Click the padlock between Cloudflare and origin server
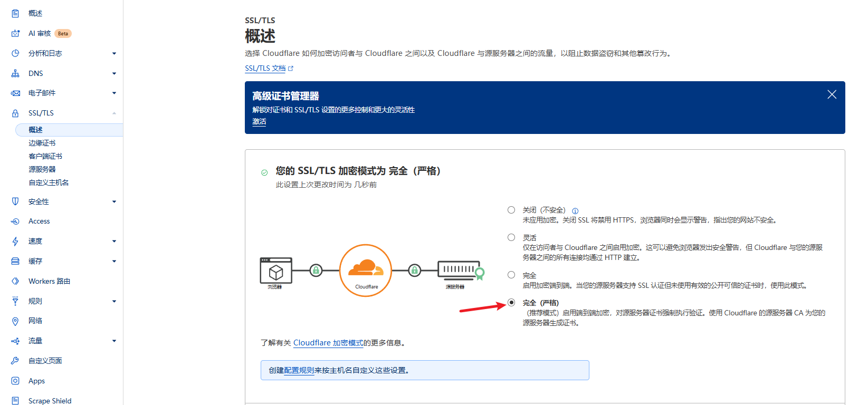Screen dimensions: 868x405 [x=415, y=271]
